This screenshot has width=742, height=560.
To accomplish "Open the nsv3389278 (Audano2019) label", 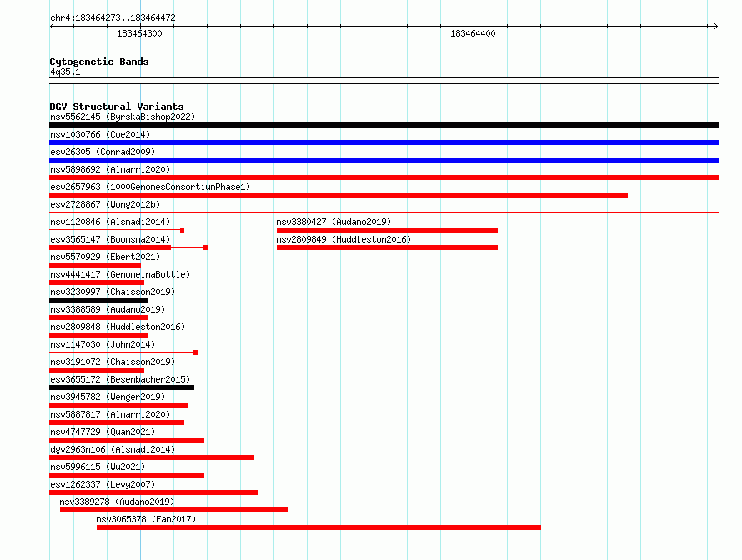I will click(x=117, y=502).
